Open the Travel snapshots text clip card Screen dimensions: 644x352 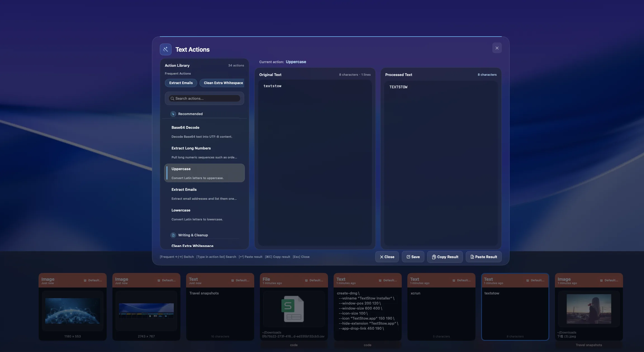220,307
